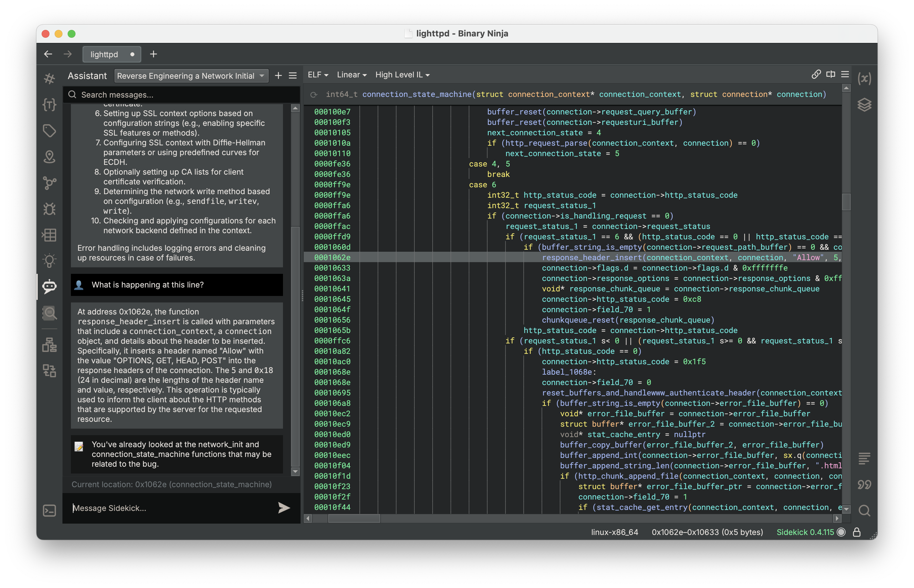
Task: Click address 0001062e in the code listing
Action: pos(332,257)
